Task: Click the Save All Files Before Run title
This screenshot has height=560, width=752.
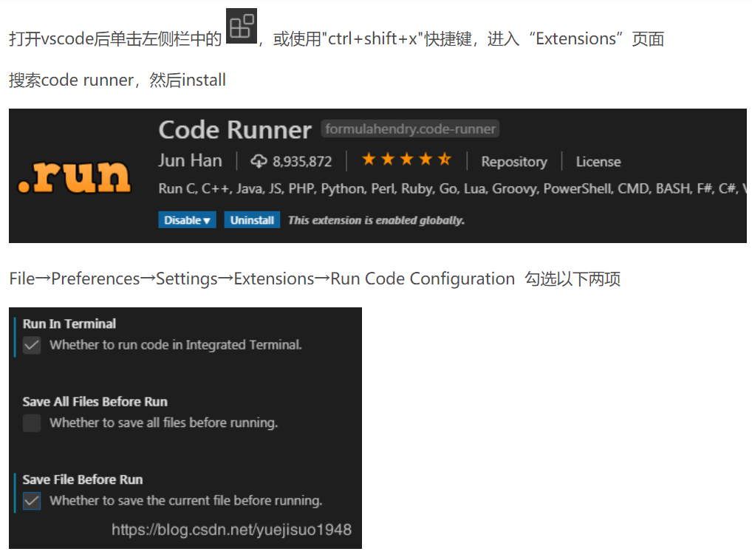Action: click(95, 402)
